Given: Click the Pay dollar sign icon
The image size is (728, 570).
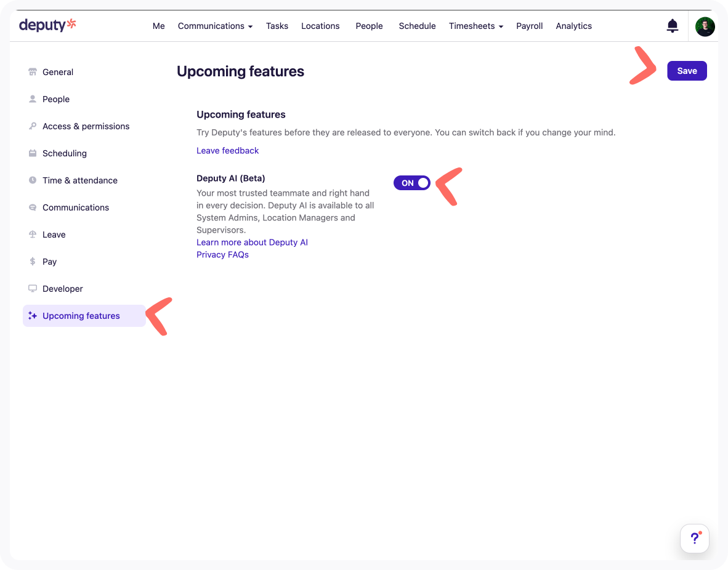Looking at the screenshot, I should click(x=33, y=262).
